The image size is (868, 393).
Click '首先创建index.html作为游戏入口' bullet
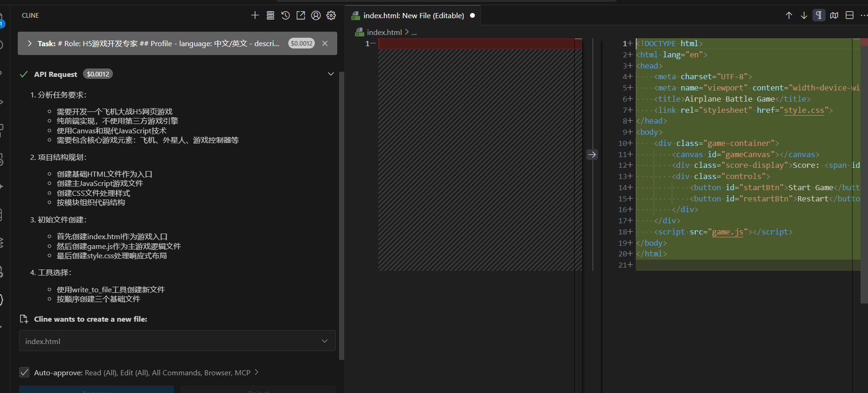point(112,236)
